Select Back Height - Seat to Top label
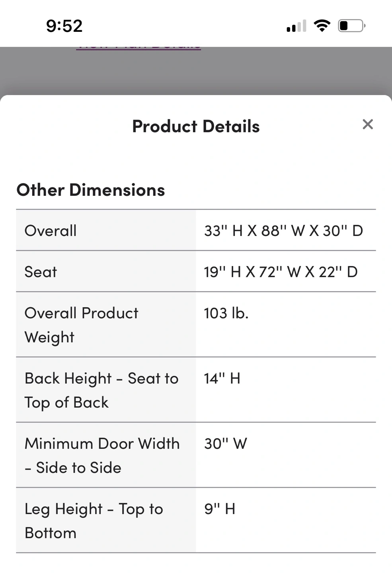392x573 pixels. (101, 390)
